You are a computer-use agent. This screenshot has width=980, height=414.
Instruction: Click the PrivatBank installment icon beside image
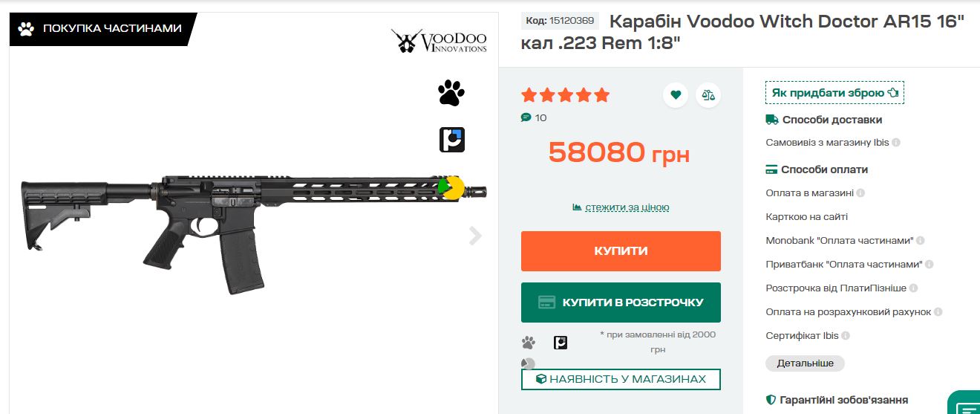452,140
